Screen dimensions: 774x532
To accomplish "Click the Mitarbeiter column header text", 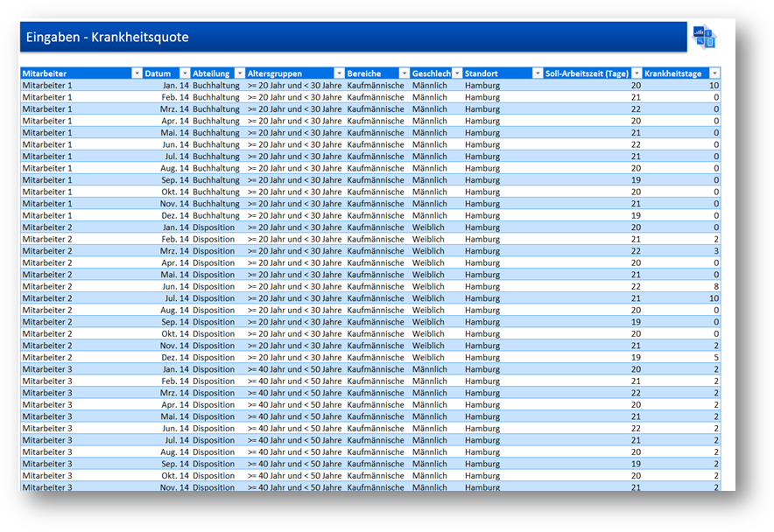I will point(44,73).
